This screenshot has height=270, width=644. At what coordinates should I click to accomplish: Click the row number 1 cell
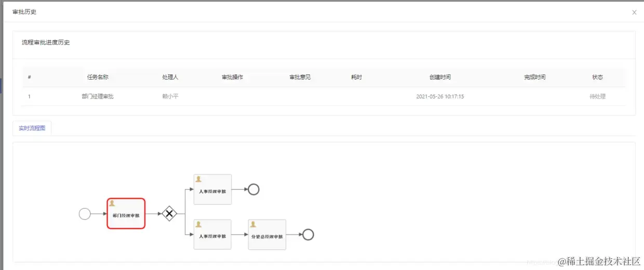click(x=30, y=96)
